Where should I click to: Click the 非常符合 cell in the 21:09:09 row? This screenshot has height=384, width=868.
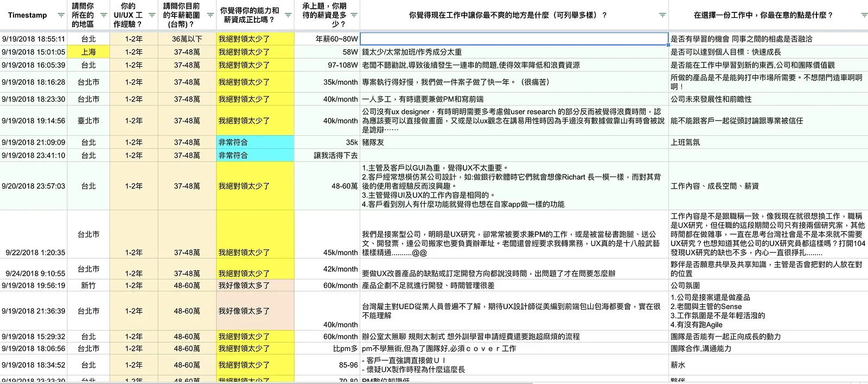click(x=256, y=142)
